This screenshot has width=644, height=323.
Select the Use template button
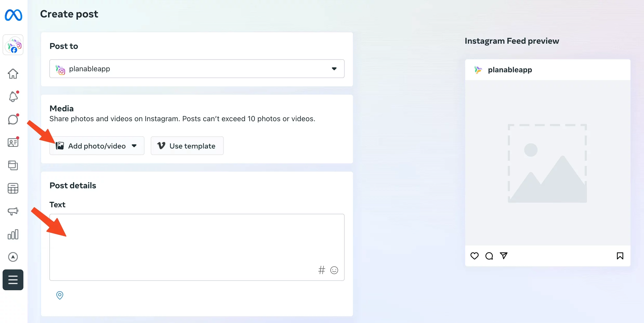pos(188,145)
